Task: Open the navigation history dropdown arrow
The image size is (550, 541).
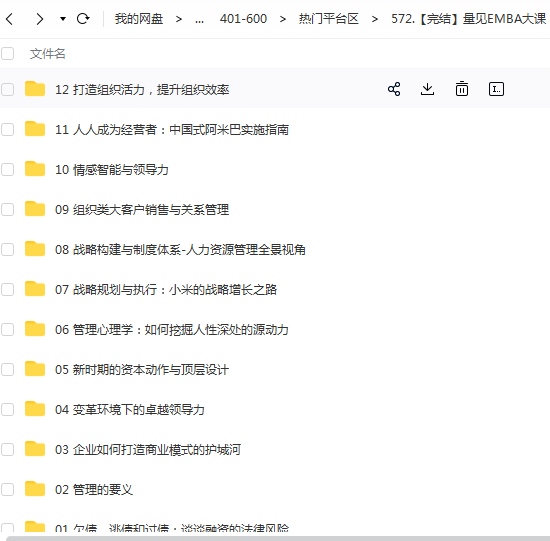Action: (63, 19)
